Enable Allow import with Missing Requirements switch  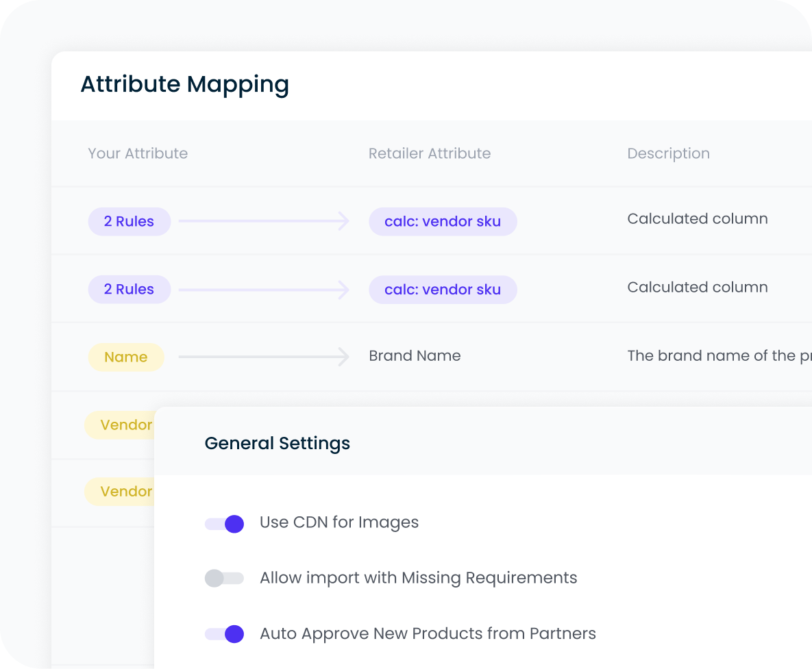tap(224, 579)
